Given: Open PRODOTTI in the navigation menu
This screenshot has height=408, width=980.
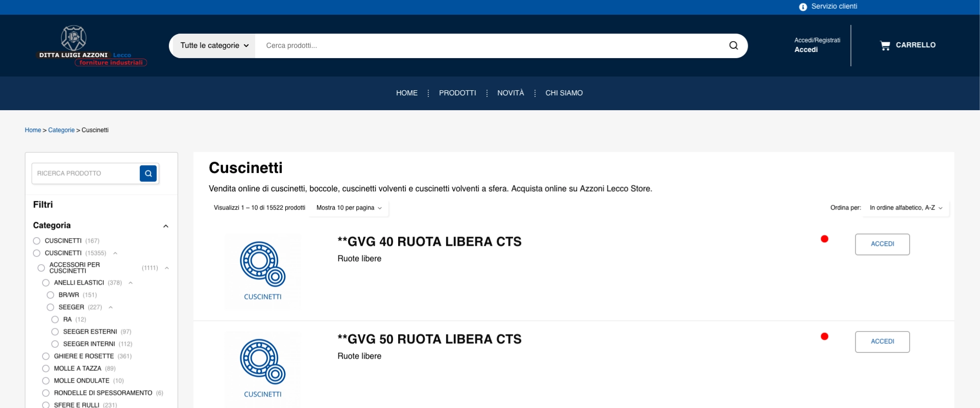Looking at the screenshot, I should point(457,93).
